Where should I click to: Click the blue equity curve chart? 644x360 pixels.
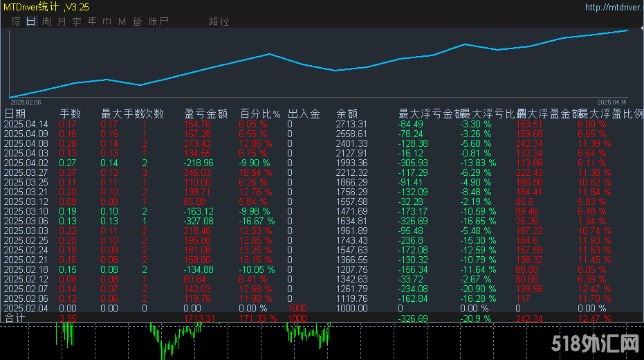click(319, 63)
